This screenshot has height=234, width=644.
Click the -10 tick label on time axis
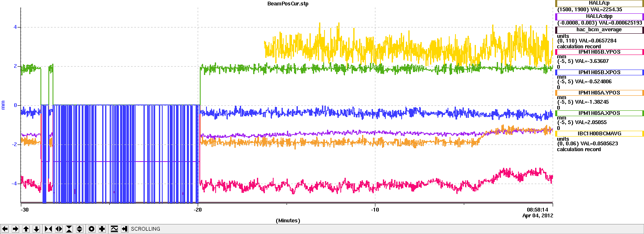375,210
